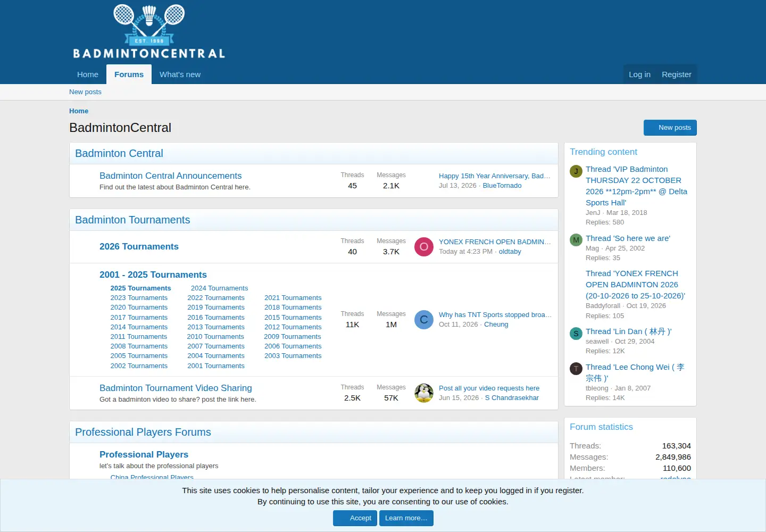The height and width of the screenshot is (532, 766).
Task: Click Learn more about cookies
Action: point(406,518)
